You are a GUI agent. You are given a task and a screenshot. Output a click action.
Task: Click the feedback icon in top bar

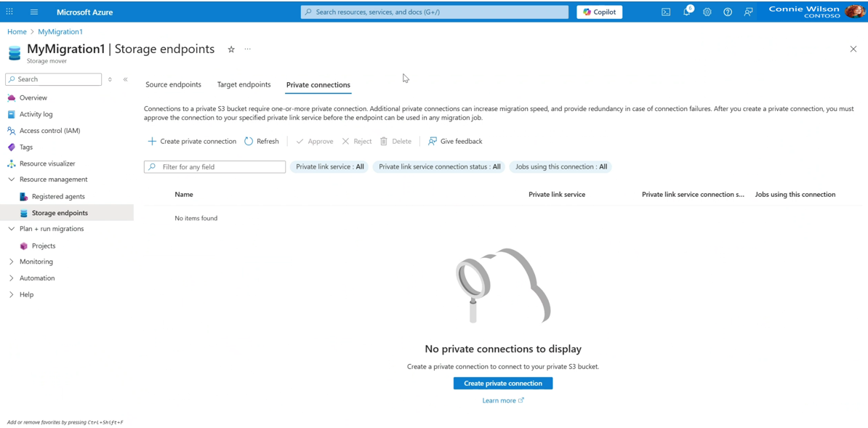coord(749,12)
